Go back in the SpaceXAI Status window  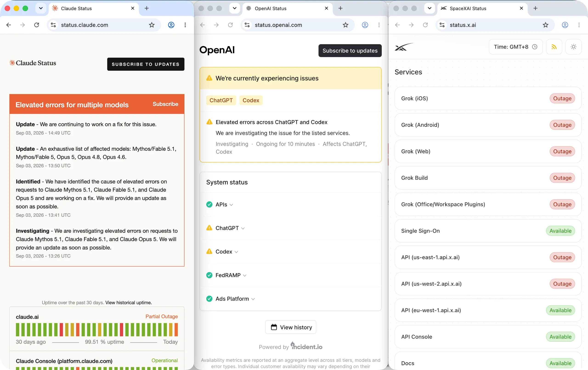pos(397,25)
